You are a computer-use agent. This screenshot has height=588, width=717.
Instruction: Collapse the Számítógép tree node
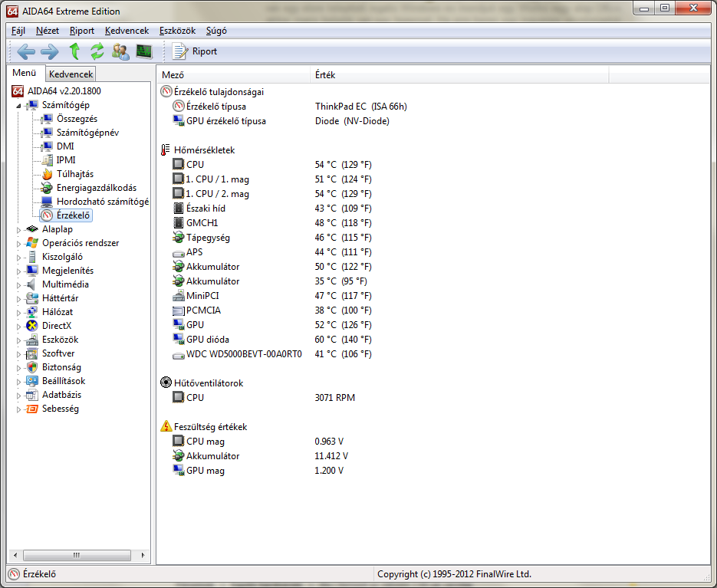click(18, 106)
